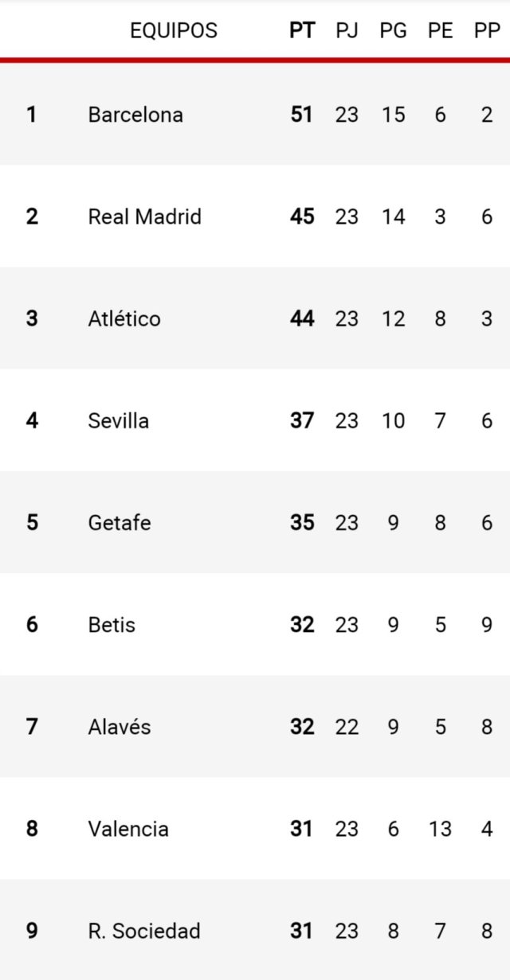Click the Barcelona team name
The image size is (510, 980).
pos(135,115)
